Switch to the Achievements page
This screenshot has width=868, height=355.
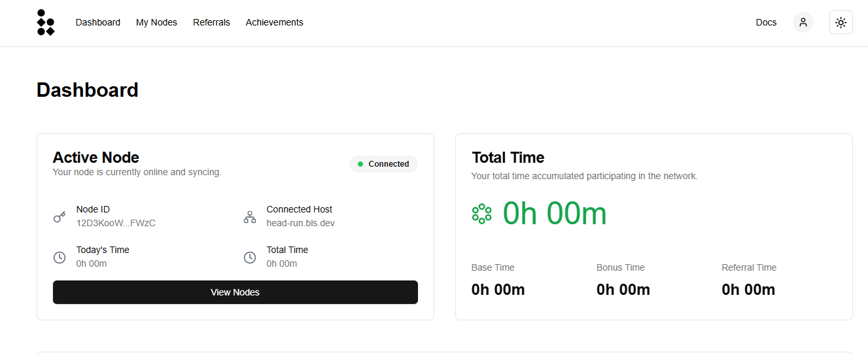click(274, 22)
